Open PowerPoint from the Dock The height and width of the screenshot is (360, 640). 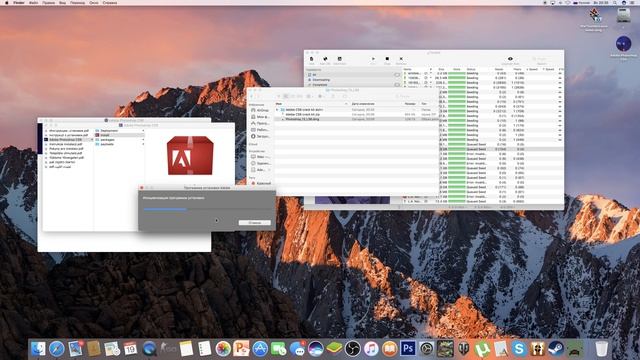pos(241,349)
